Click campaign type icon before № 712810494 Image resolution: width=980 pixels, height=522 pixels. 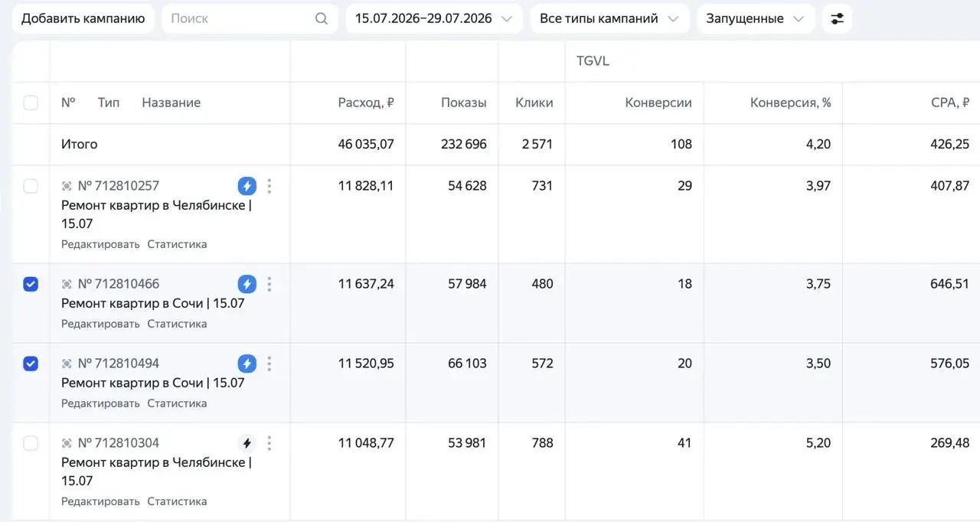pos(67,364)
